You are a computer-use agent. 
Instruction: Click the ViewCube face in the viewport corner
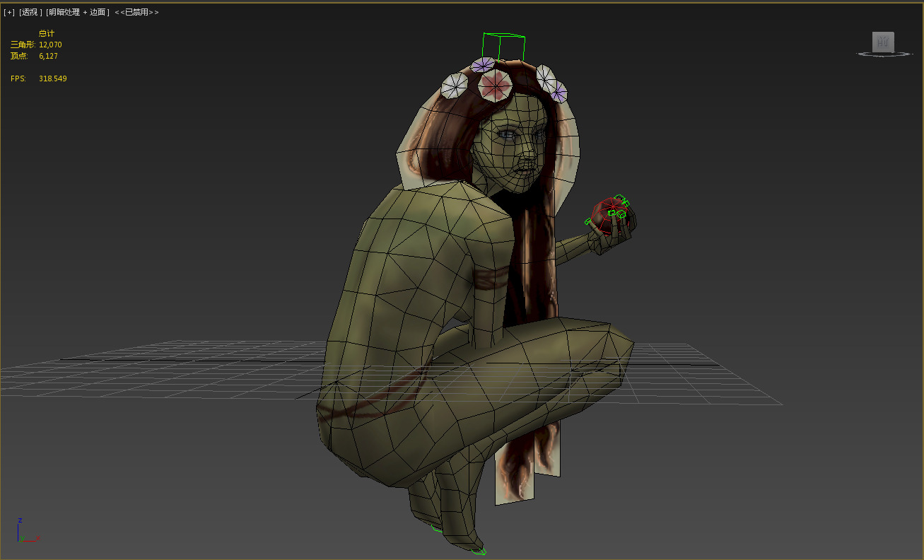tap(882, 42)
